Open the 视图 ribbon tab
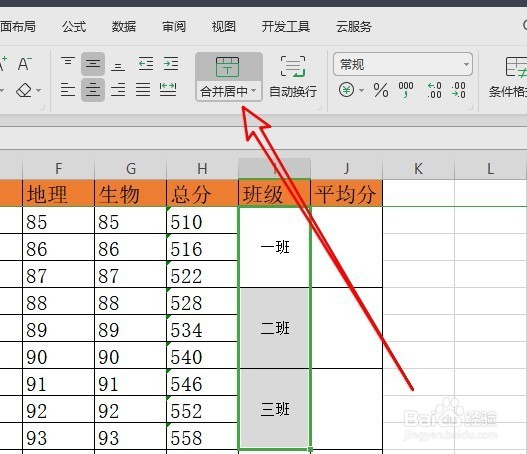This screenshot has width=527, height=454. (x=224, y=26)
